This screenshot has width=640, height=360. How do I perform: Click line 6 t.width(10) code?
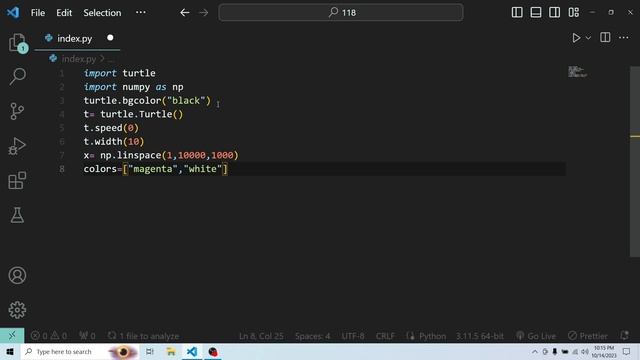(114, 142)
